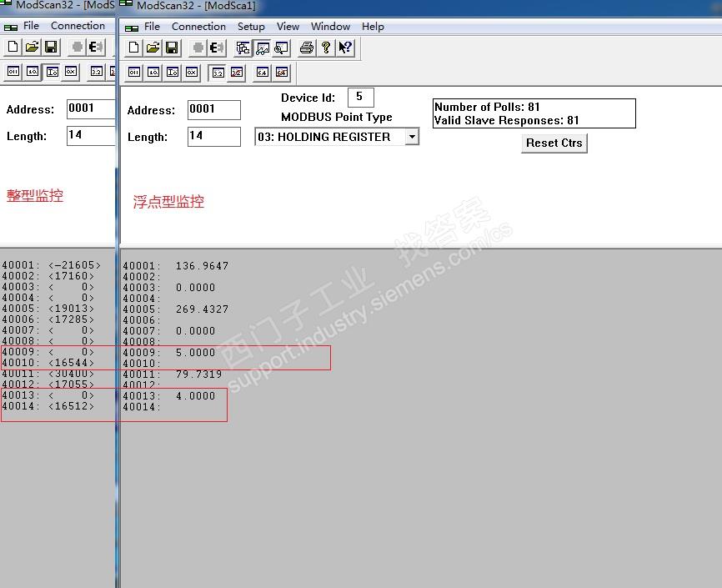
Task: Select 32-bit float format in front window
Action: 218,73
